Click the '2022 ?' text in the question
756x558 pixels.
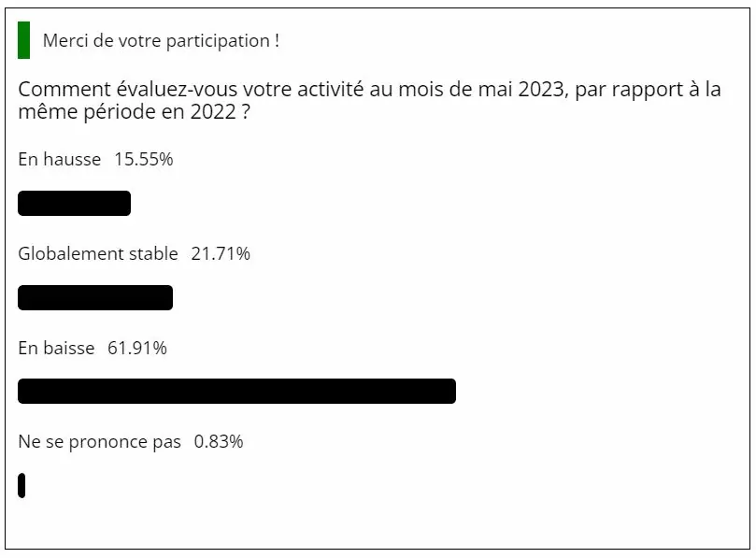coord(221,112)
